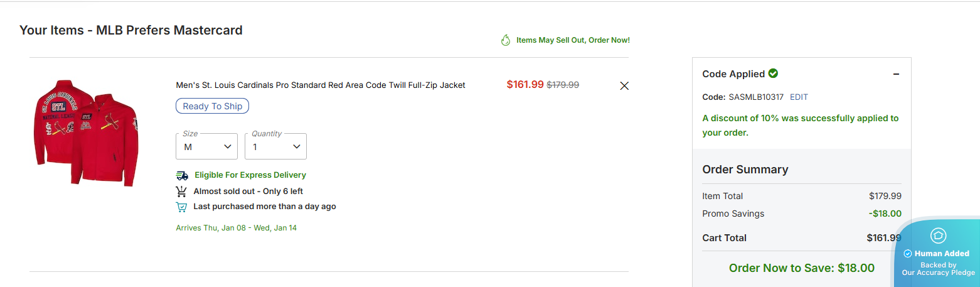Click the checkmark icon beside Human Added
Viewport: 980px width, 287px height.
tap(907, 254)
